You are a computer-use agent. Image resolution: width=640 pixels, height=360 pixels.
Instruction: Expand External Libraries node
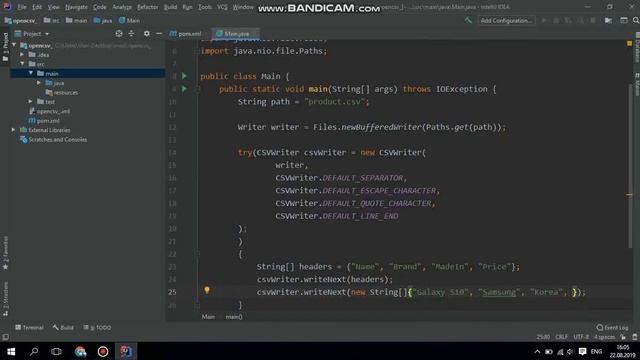point(13,130)
